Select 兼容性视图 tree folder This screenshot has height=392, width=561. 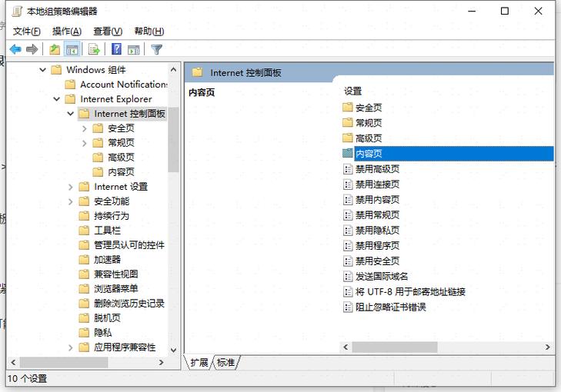(116, 274)
